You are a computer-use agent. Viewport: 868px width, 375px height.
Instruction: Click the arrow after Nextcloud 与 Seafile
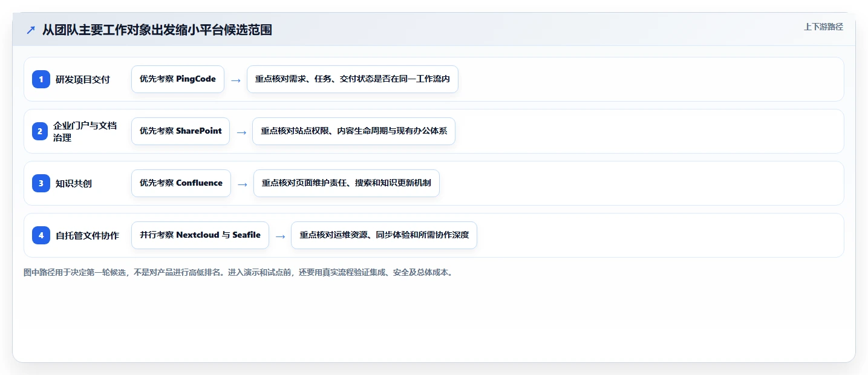(x=280, y=236)
